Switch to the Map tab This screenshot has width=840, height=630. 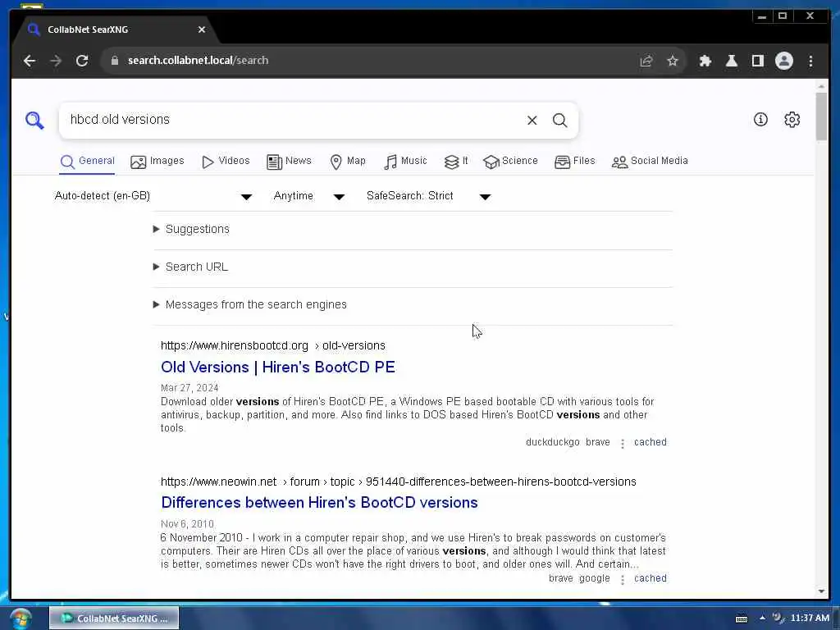pyautogui.click(x=348, y=162)
